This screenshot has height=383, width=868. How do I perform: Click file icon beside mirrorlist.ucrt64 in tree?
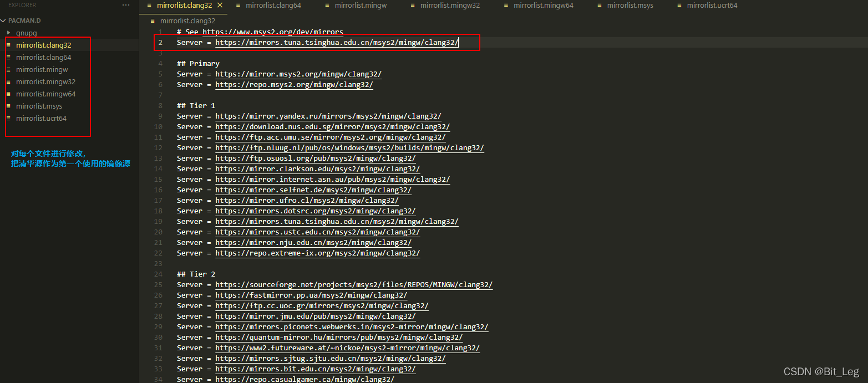coord(8,118)
